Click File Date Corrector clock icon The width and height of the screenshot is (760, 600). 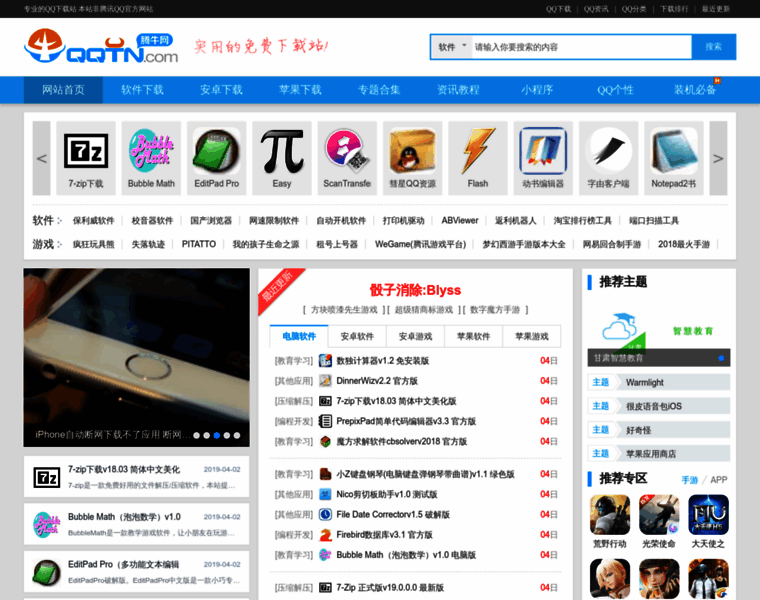pyautogui.click(x=325, y=514)
